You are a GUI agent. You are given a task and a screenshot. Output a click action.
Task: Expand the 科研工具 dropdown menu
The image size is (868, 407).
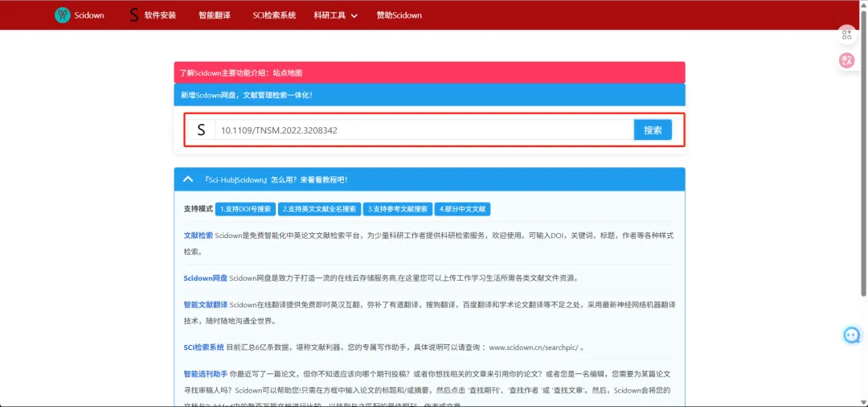(335, 15)
